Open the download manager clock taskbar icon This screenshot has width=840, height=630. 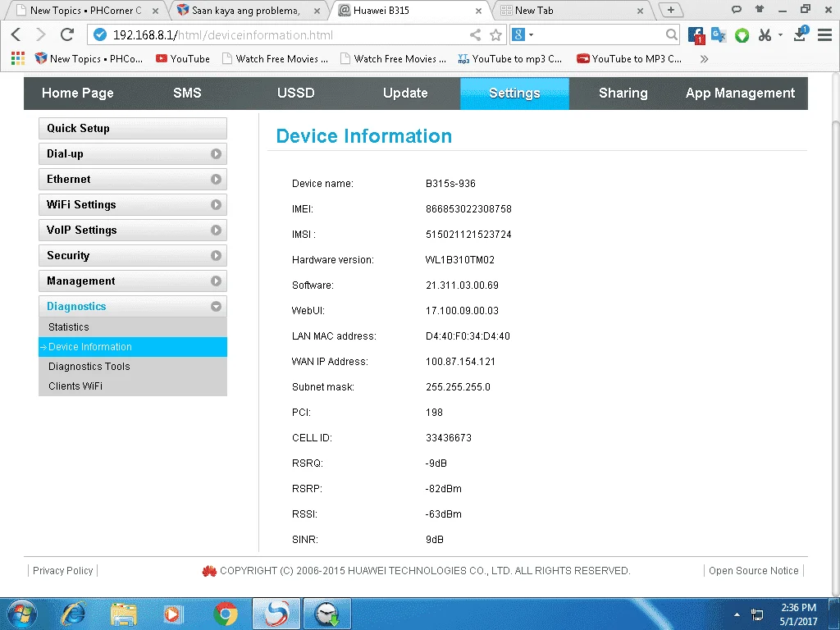point(327,614)
